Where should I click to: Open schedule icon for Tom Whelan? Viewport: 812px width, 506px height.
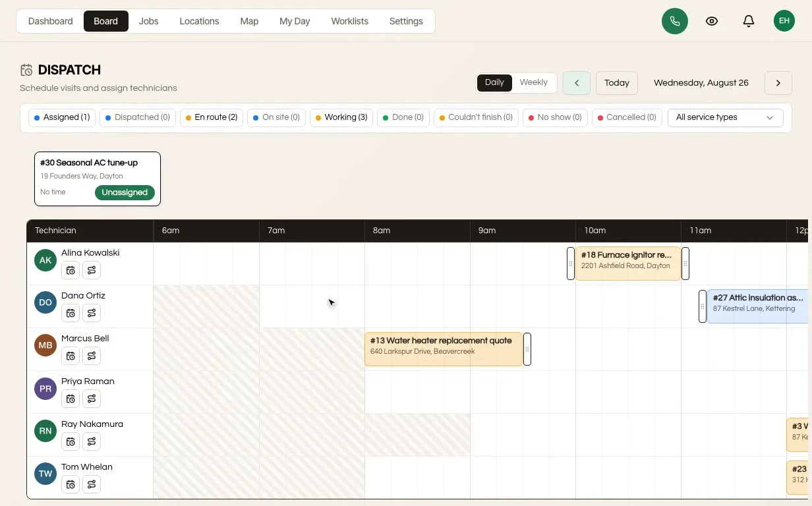[x=71, y=484]
